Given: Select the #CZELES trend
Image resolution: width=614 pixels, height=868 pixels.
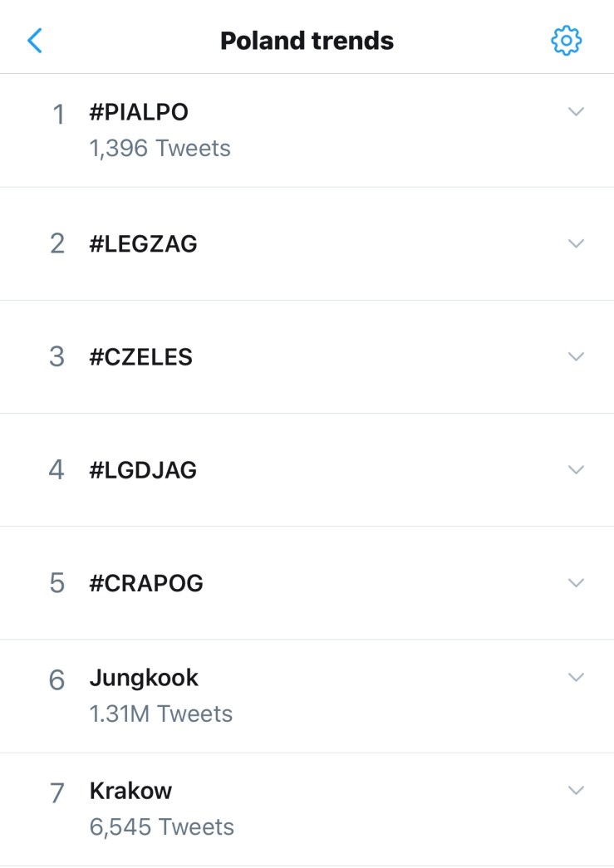Looking at the screenshot, I should point(140,357).
